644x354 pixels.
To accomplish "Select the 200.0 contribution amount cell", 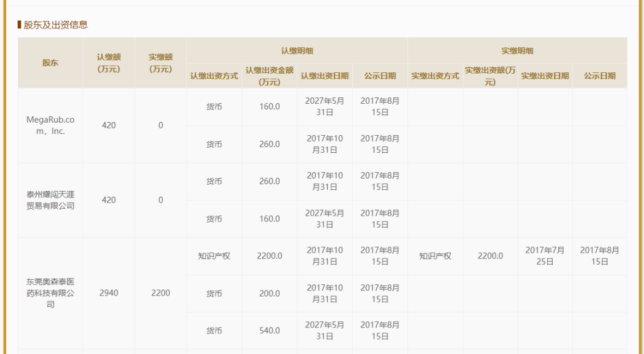I will click(269, 294).
